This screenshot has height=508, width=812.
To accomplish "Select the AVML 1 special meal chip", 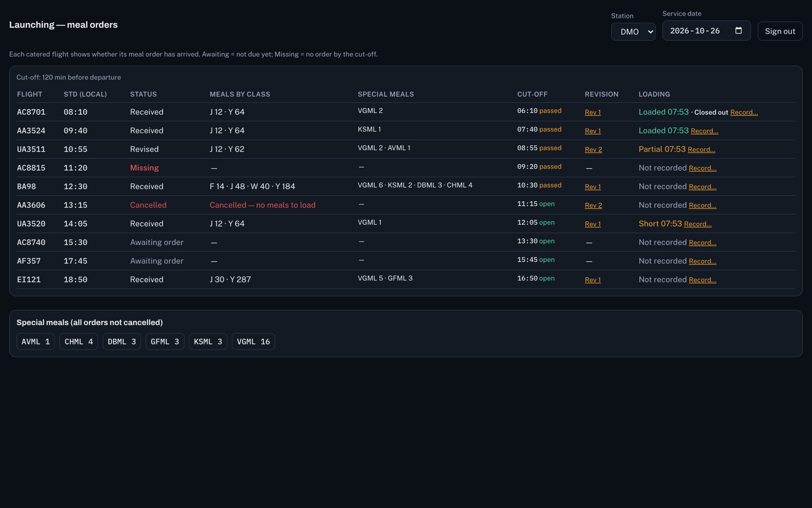I will [x=36, y=341].
